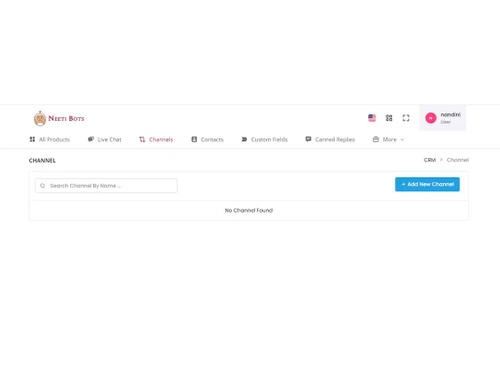Click the CRM breadcrumb link
500x375 pixels.
pyautogui.click(x=430, y=160)
